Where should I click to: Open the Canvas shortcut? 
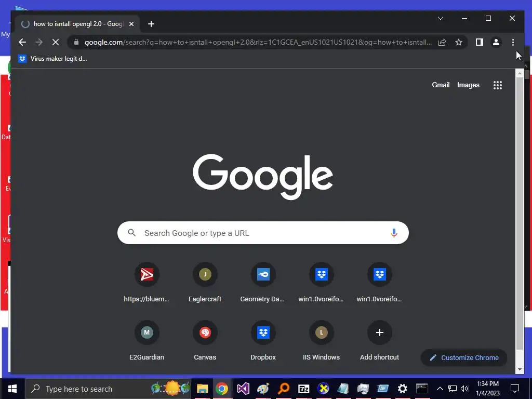[x=205, y=341]
